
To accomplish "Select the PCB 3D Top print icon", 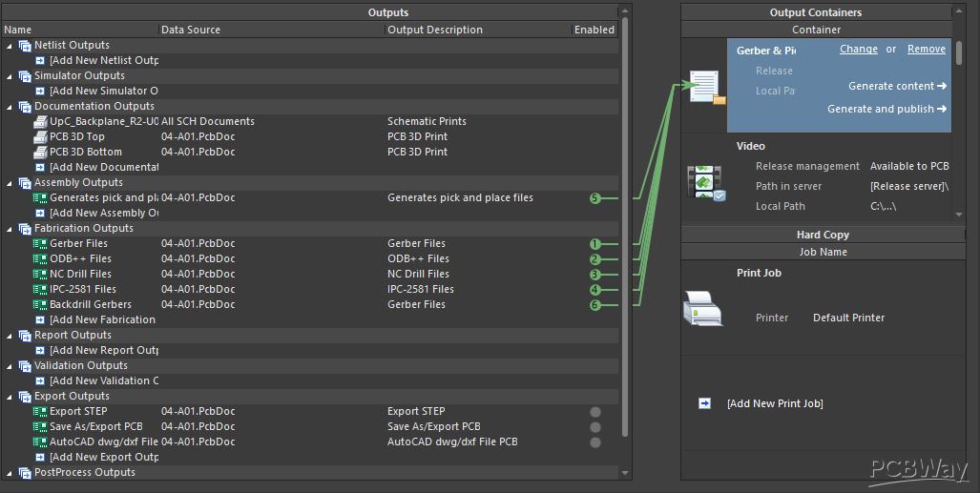I will pyautogui.click(x=40, y=137).
